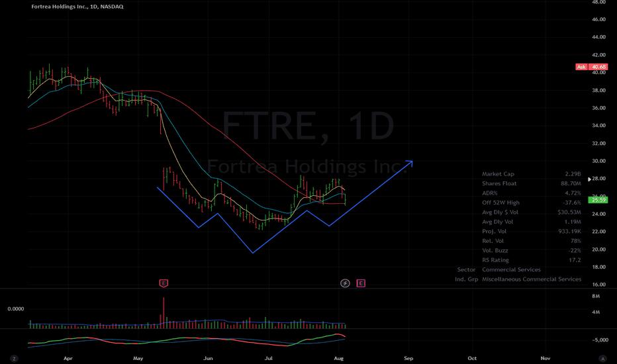Click the 44.00 price axis label
Image resolution: width=617 pixels, height=364 pixels.
[x=598, y=37]
